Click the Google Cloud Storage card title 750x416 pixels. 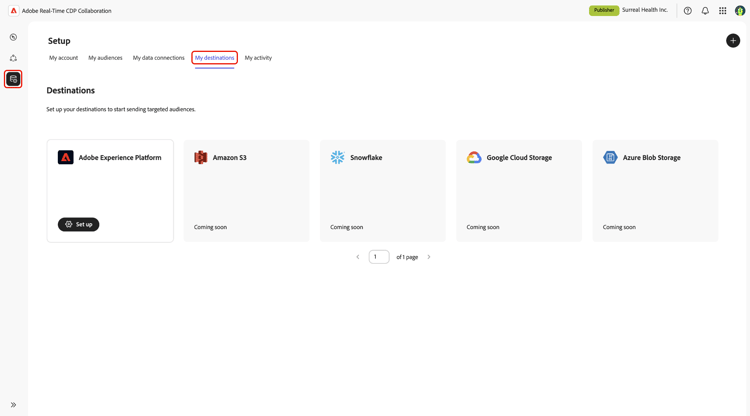pyautogui.click(x=519, y=157)
